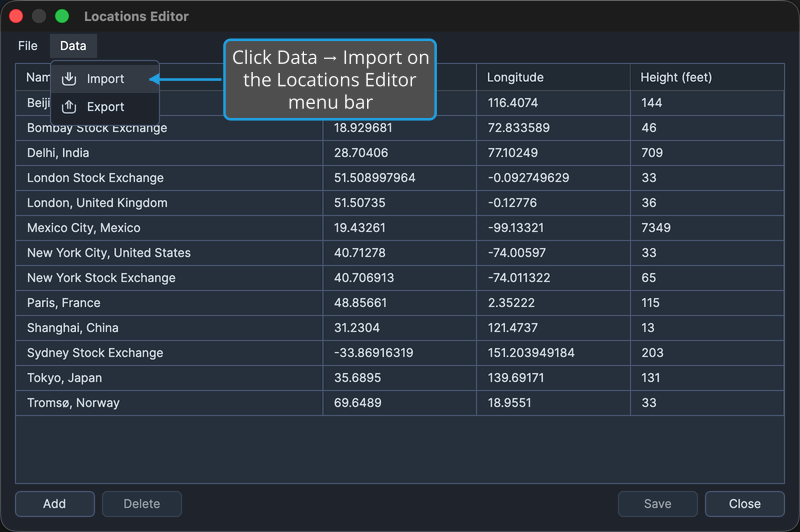Click latitude value 48.85661
800x532 pixels.
tap(360, 303)
